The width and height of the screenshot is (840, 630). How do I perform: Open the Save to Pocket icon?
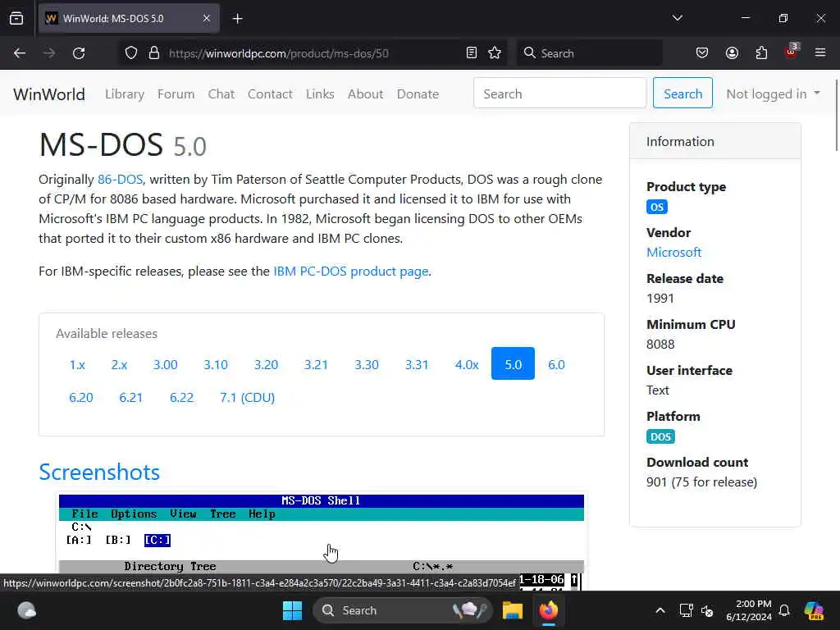(x=702, y=53)
